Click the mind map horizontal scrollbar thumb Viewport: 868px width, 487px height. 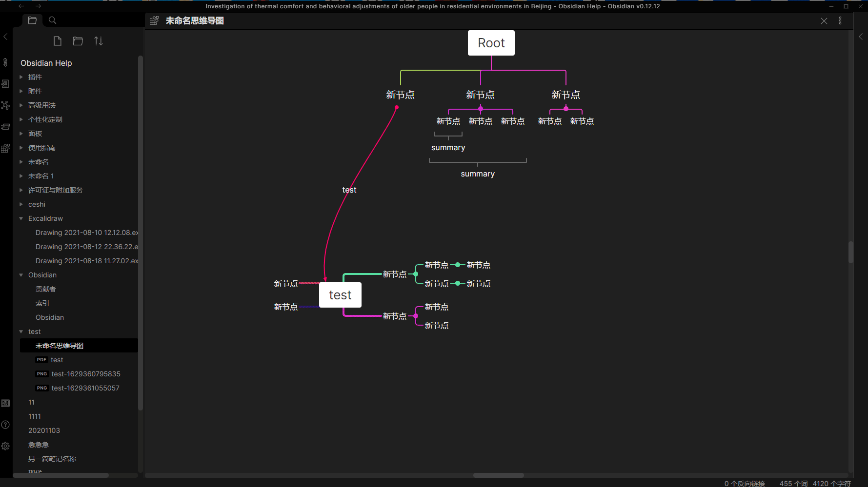(499, 475)
